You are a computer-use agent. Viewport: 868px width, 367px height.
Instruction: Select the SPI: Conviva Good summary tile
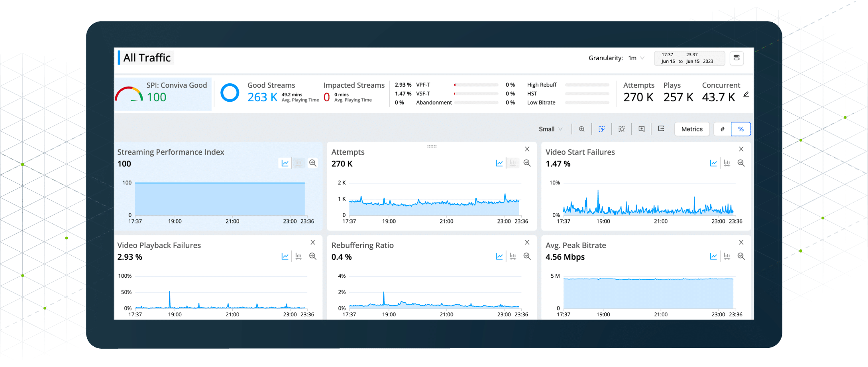[163, 94]
